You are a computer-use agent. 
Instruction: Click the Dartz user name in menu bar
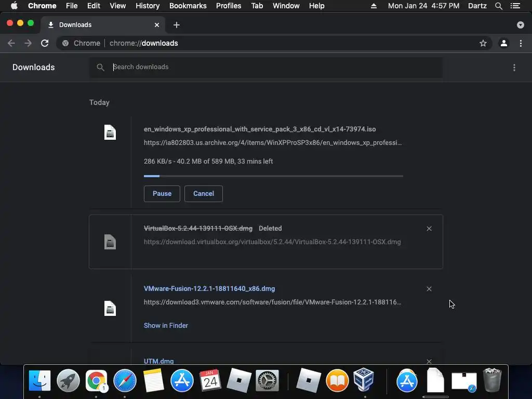[477, 6]
